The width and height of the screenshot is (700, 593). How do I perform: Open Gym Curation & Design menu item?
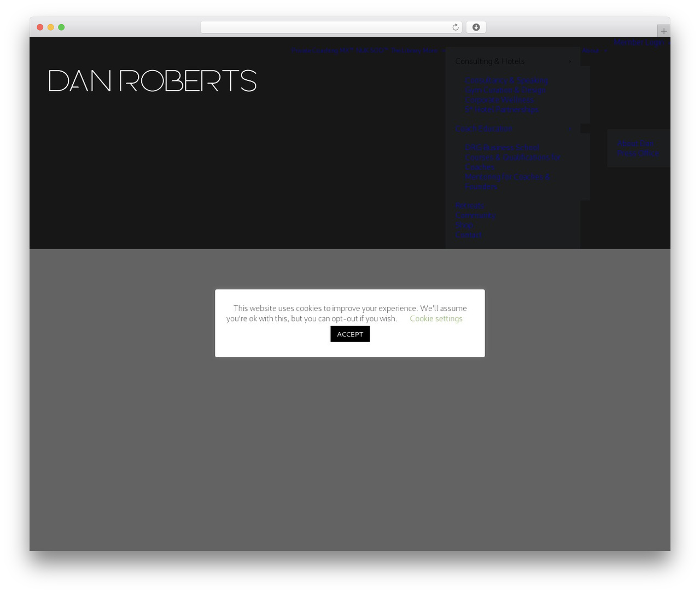pos(505,90)
